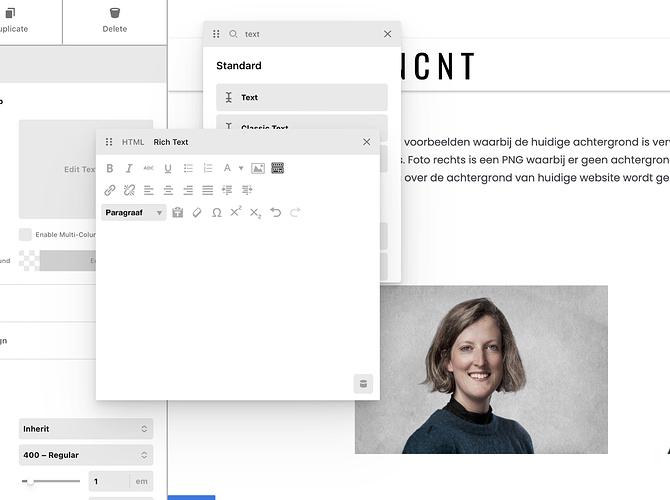
Task: Open the Paragraaf format dropdown
Action: coord(134,212)
